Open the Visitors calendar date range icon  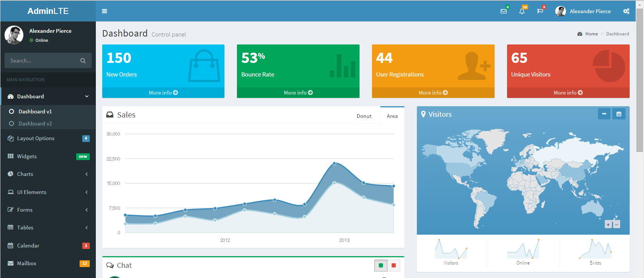tap(619, 114)
